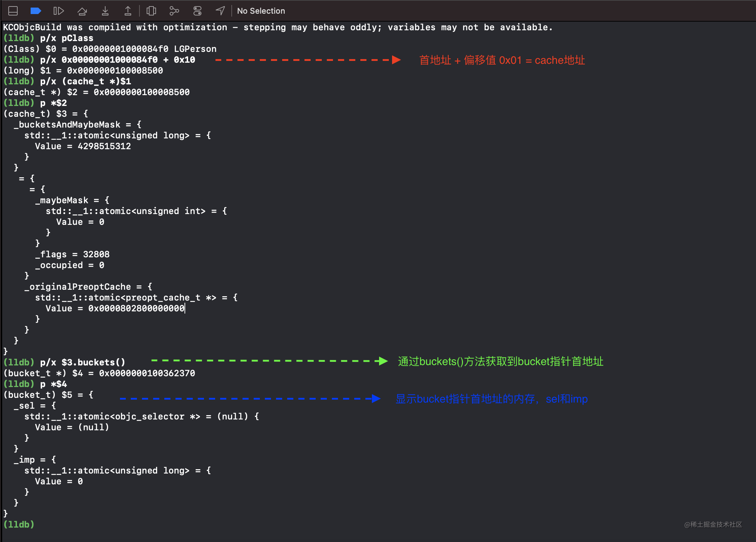Step out of the current function
The height and width of the screenshot is (542, 756).
click(x=128, y=11)
